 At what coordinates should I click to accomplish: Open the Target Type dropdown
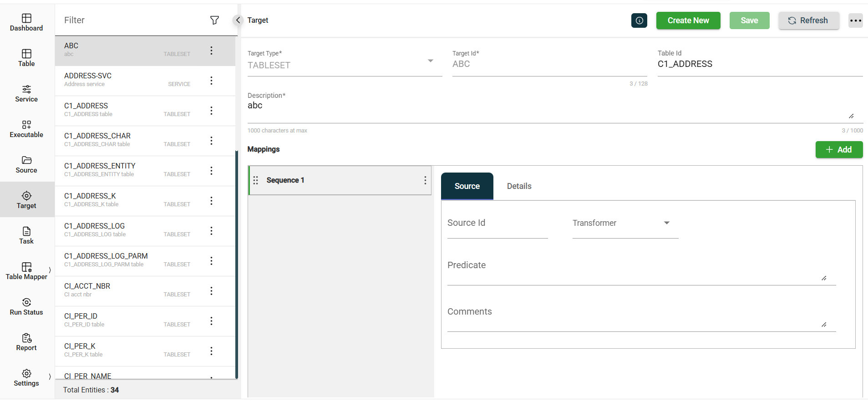tap(430, 61)
